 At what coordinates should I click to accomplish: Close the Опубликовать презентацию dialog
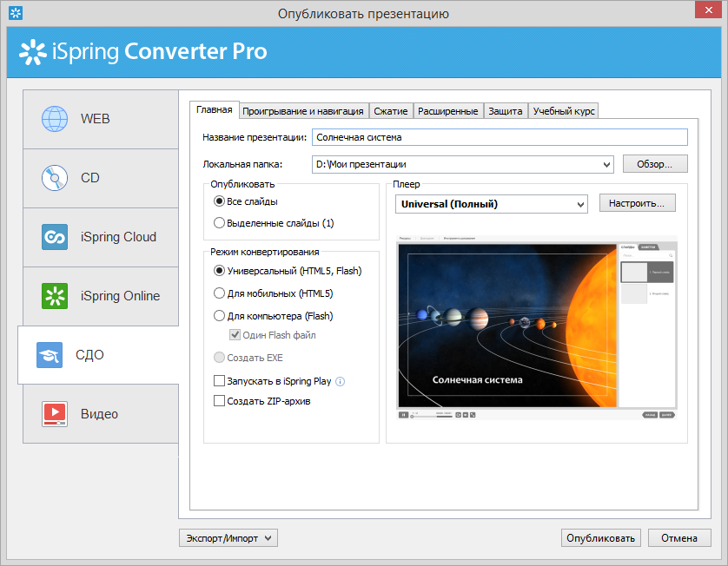click(709, 10)
